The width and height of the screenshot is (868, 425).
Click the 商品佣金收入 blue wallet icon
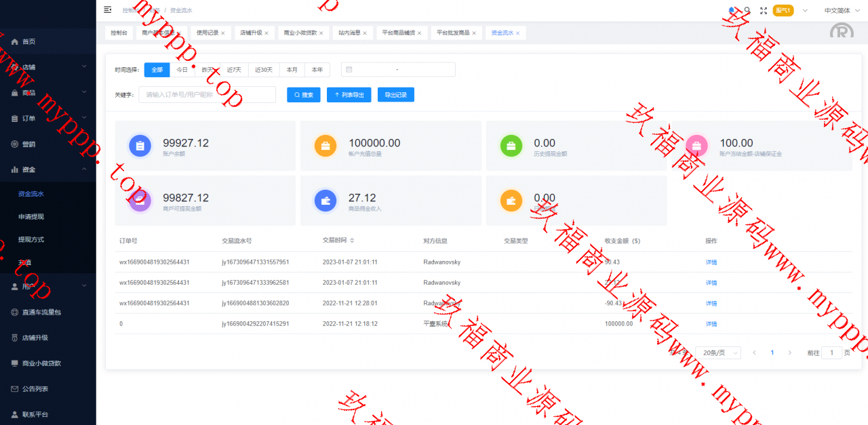325,201
